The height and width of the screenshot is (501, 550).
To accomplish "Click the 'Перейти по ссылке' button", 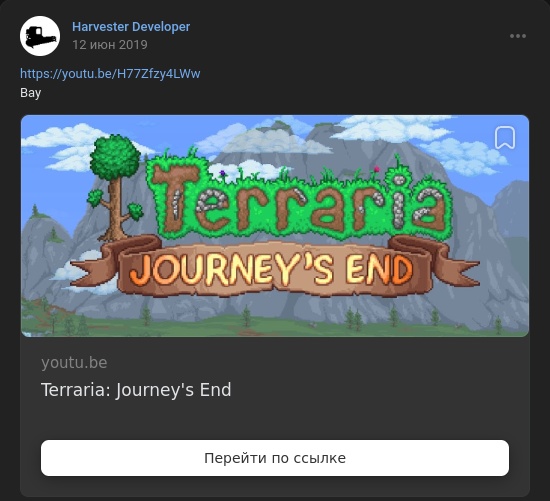I will (x=275, y=458).
